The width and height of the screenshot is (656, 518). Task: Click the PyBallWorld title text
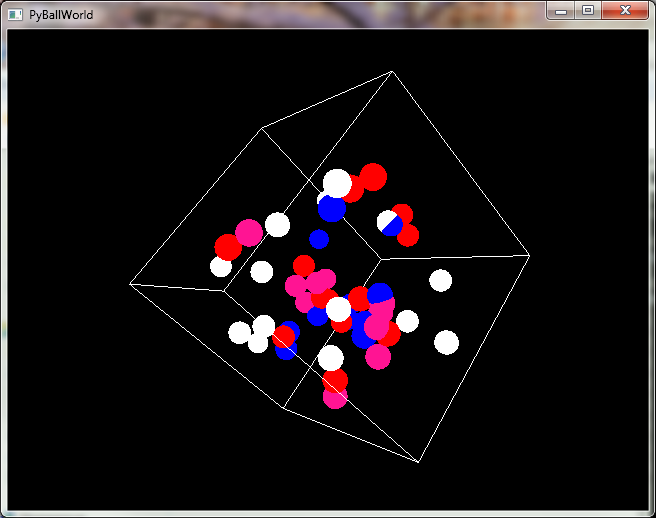pos(61,15)
